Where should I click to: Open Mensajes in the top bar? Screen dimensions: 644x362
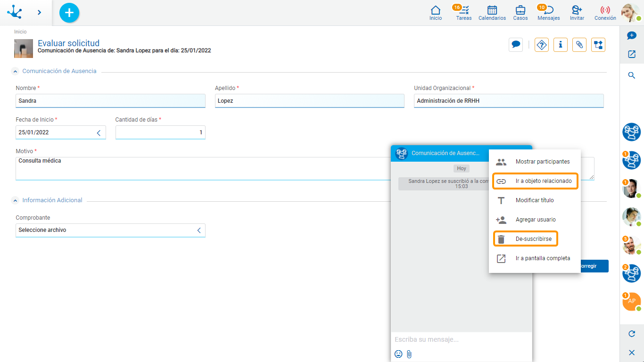548,13
